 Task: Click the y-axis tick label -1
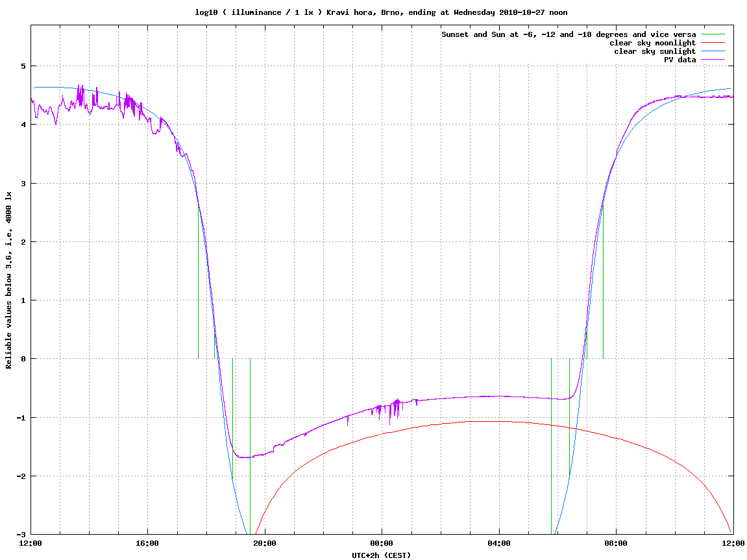click(x=21, y=418)
